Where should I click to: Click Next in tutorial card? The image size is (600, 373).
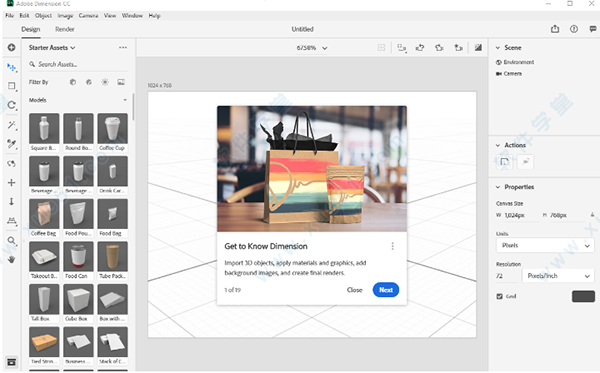pyautogui.click(x=386, y=290)
